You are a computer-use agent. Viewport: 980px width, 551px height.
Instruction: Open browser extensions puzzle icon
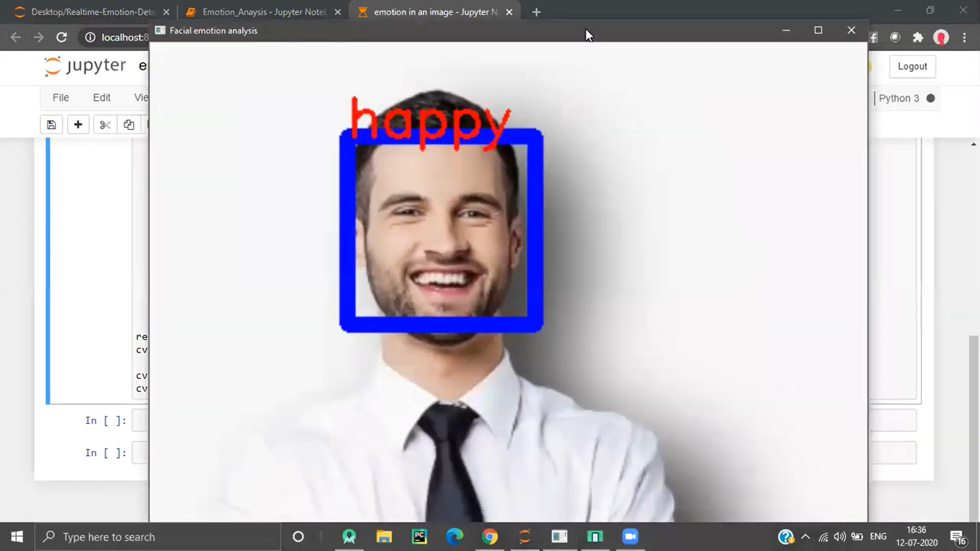[918, 37]
